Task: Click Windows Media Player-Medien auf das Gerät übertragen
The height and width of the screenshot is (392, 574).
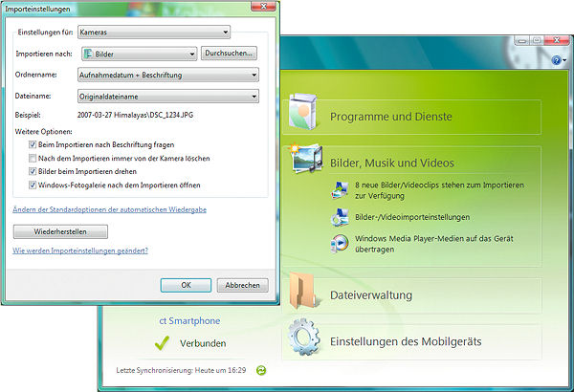Action: click(x=433, y=244)
